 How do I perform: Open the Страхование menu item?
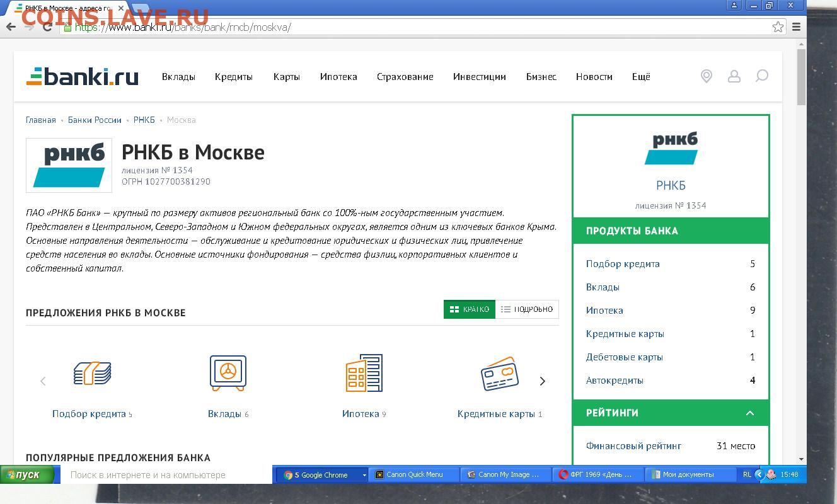405,77
